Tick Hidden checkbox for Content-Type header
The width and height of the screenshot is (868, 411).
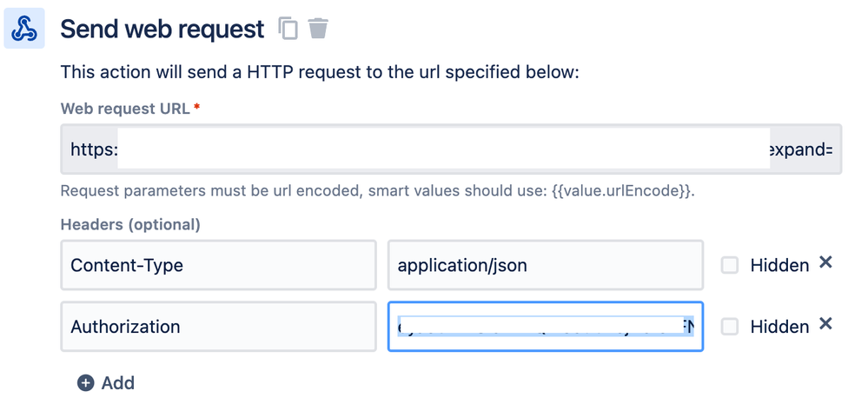[x=730, y=266]
